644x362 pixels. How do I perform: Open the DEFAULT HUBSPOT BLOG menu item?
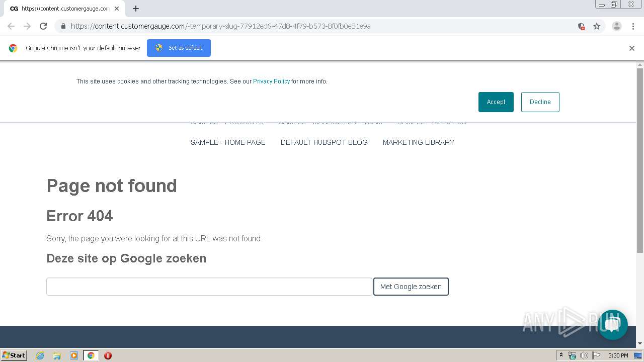[324, 142]
